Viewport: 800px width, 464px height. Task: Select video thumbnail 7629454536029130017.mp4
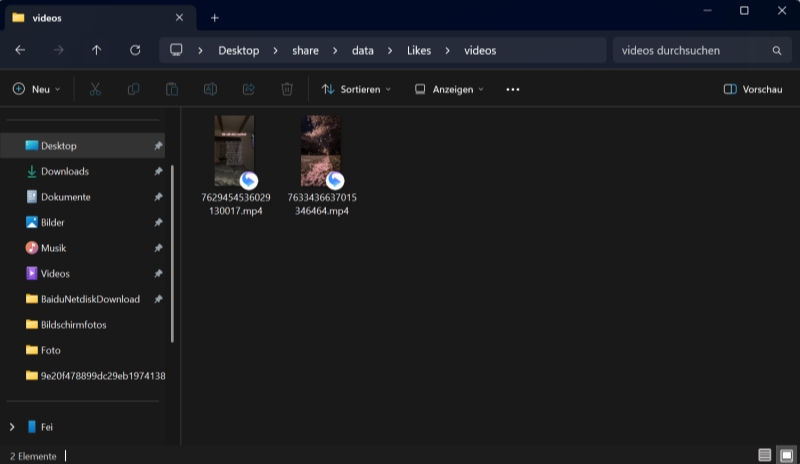pos(234,151)
